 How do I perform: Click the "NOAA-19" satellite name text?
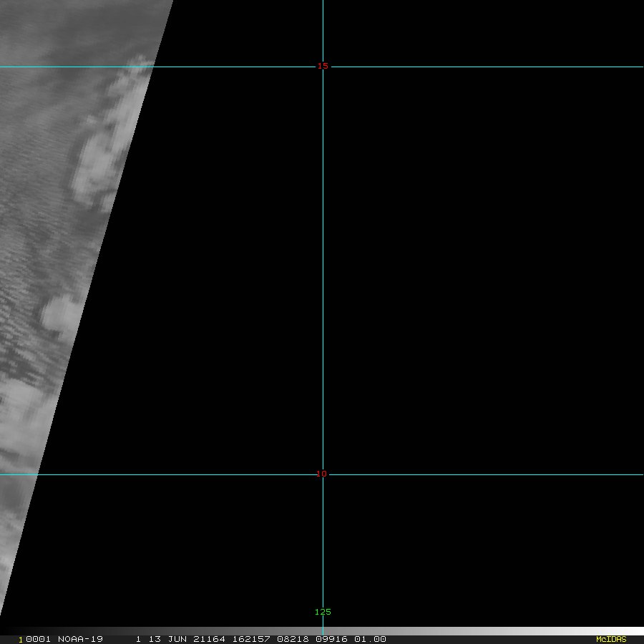tap(80, 639)
